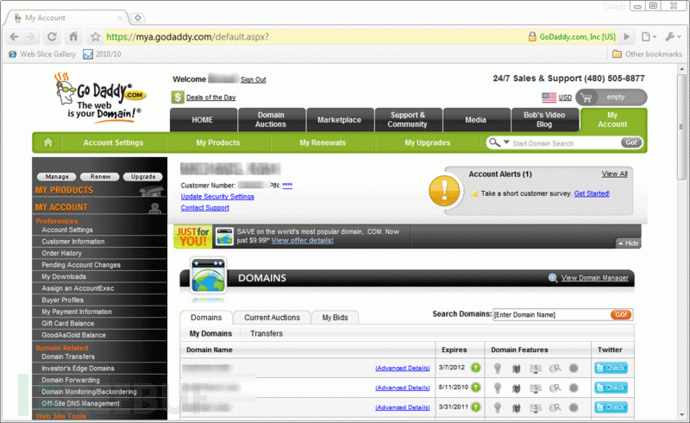Open the My Products menu
The image size is (690, 423).
[218, 143]
